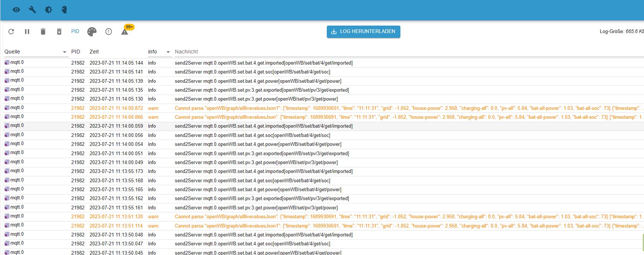
Task: Click the warn row at 11:14:00.866
Action: pyautogui.click(x=323, y=117)
